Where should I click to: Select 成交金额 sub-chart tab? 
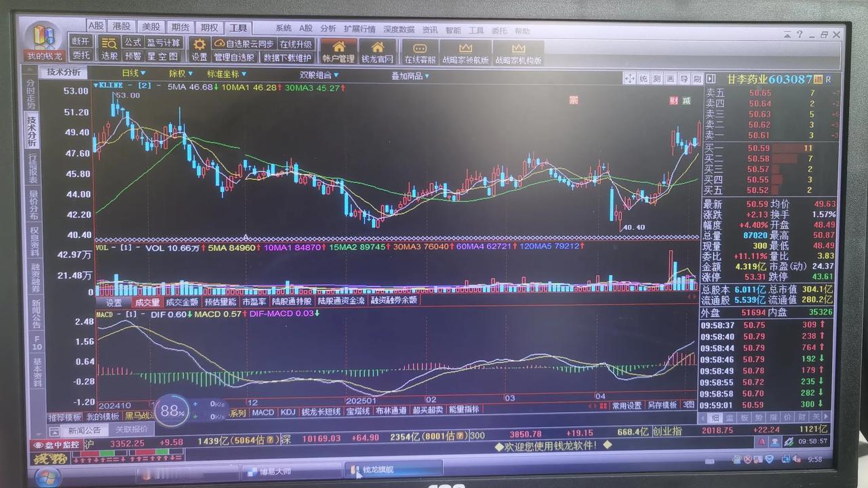point(182,302)
